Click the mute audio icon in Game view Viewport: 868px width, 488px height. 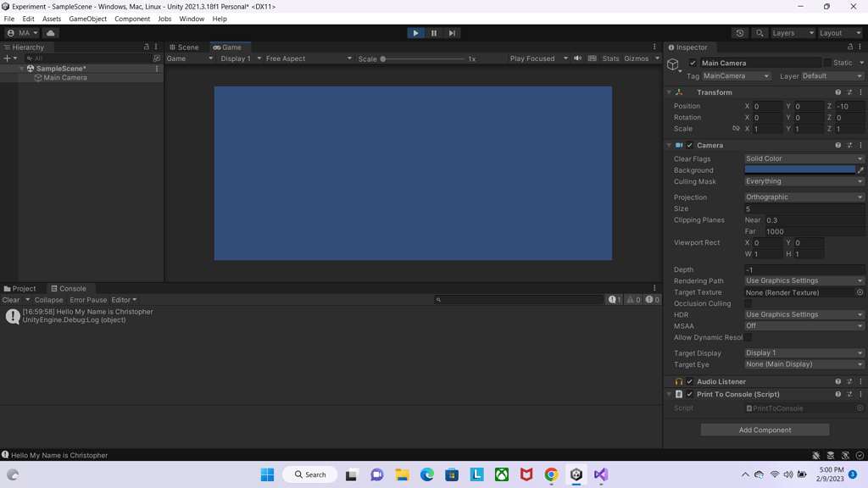click(x=577, y=58)
